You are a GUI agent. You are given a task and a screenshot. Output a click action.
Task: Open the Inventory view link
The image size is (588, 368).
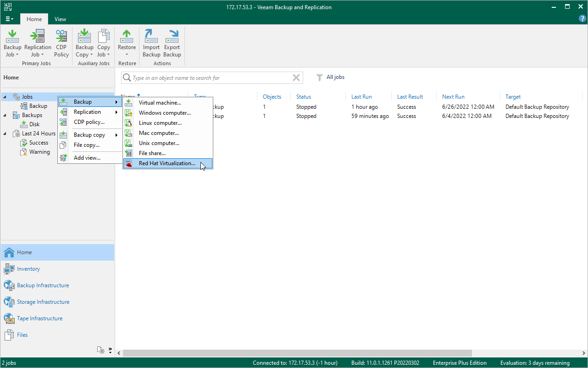click(28, 269)
